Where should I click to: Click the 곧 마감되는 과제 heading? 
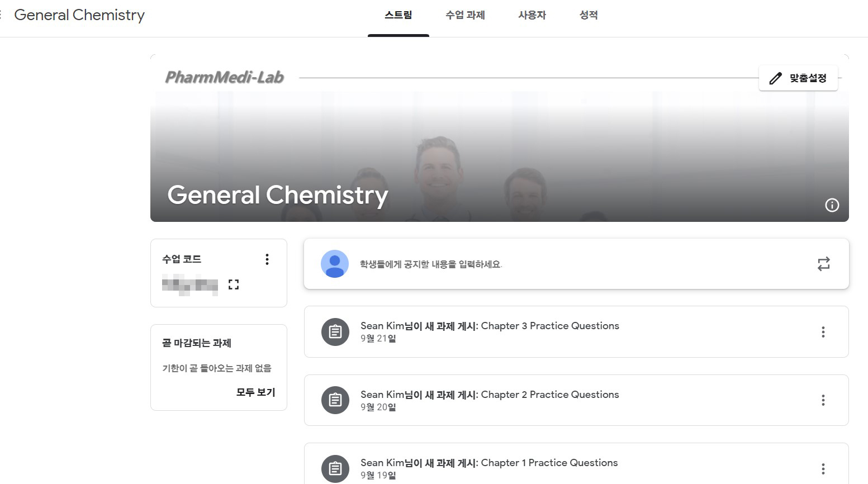pos(197,343)
